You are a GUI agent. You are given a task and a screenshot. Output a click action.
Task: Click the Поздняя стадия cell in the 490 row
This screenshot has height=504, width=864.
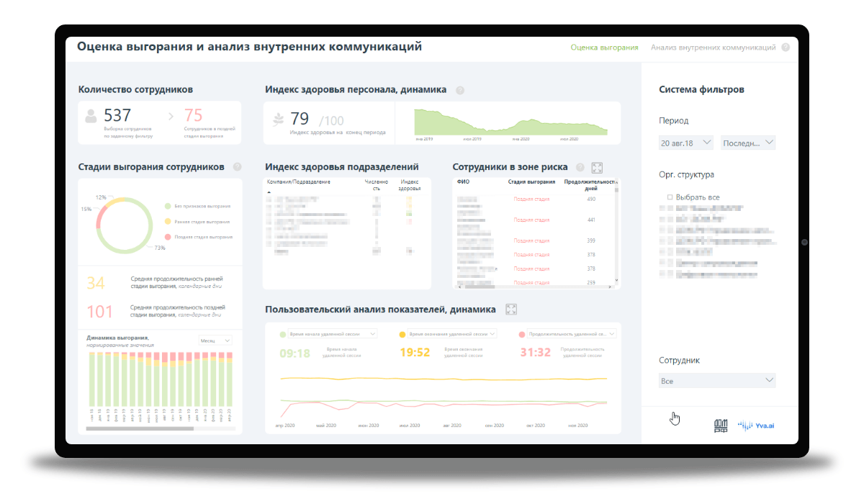[531, 199]
